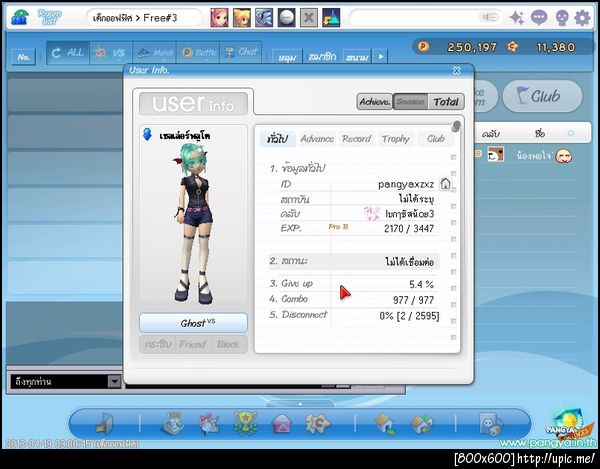Click the สมาชิก column header
600x469 pixels.
[322, 57]
